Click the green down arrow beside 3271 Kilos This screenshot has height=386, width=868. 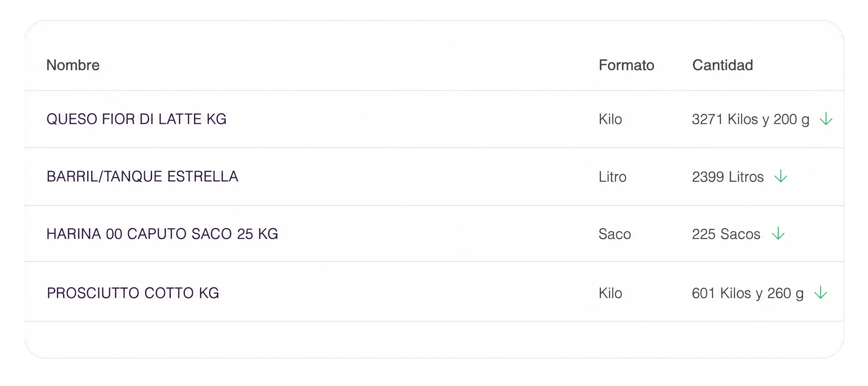tap(826, 119)
